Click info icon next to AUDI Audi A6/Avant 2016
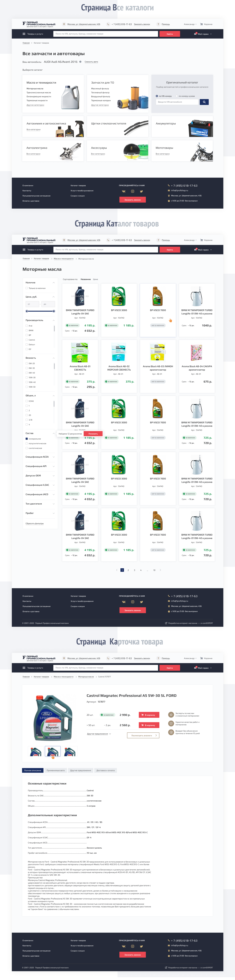This screenshot has height=980, width=235. coord(80,62)
